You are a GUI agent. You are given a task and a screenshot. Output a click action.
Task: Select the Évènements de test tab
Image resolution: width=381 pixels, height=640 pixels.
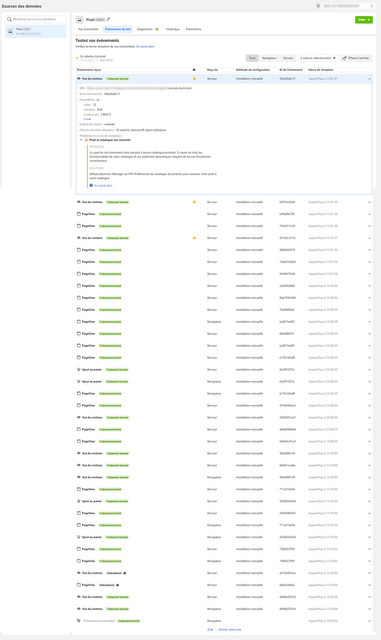tap(118, 29)
